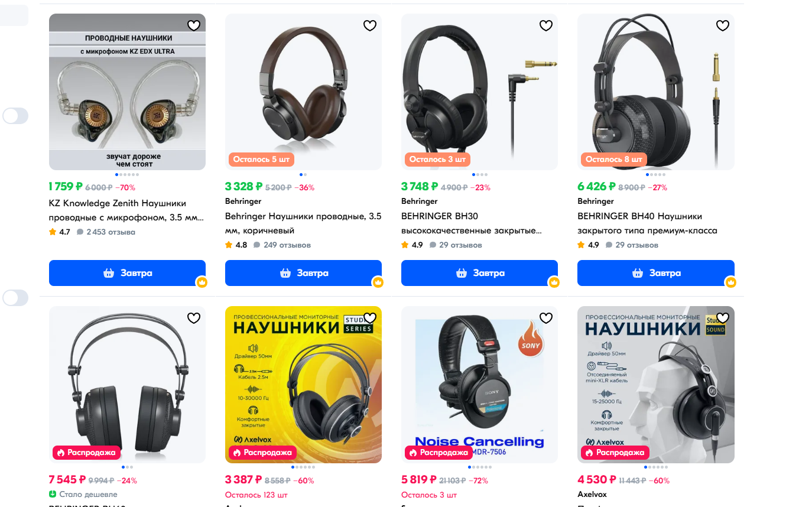This screenshot has height=507, width=812.
Task: Favorite the KZ EDX Ultra earphones with heart
Action: (x=194, y=25)
